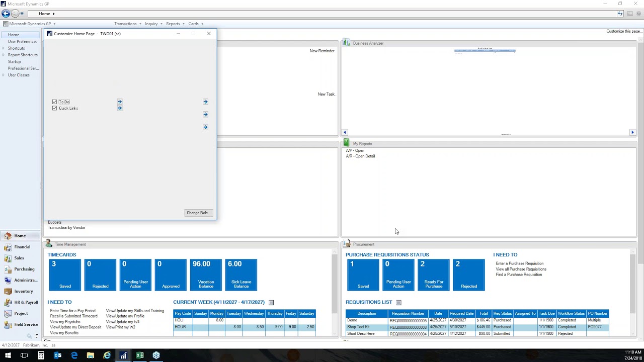Expand the Shortcuts tree item

coord(4,48)
